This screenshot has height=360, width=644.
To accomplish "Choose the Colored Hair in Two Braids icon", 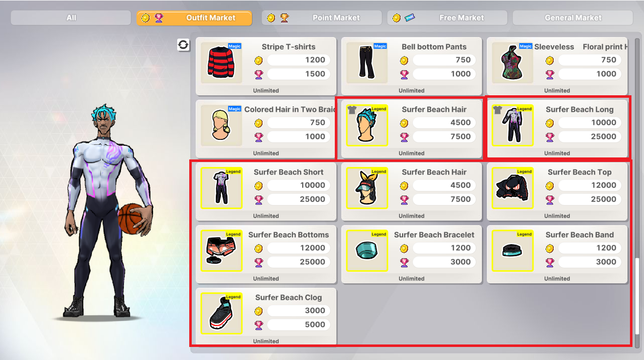I will [221, 125].
